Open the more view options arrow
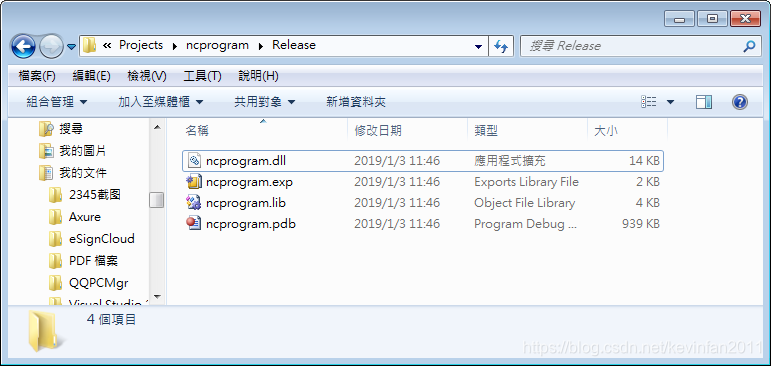This screenshot has height=366, width=771. pos(670,102)
